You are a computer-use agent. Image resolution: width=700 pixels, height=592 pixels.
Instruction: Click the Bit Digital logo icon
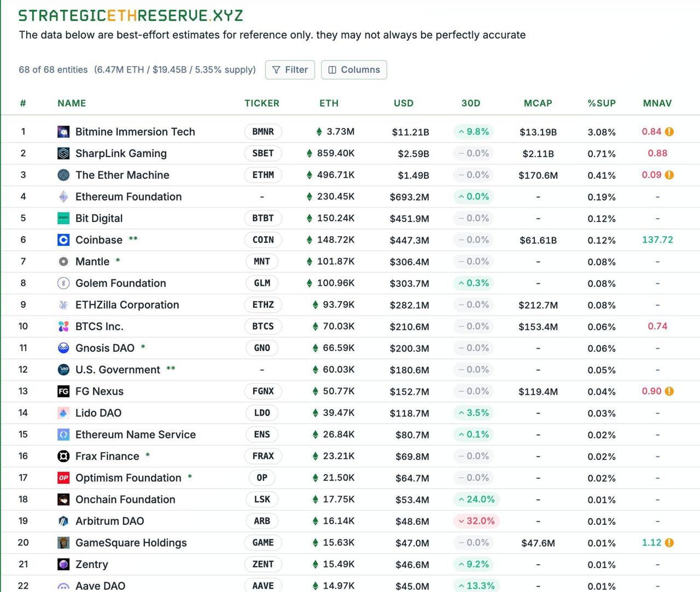pyautogui.click(x=63, y=218)
